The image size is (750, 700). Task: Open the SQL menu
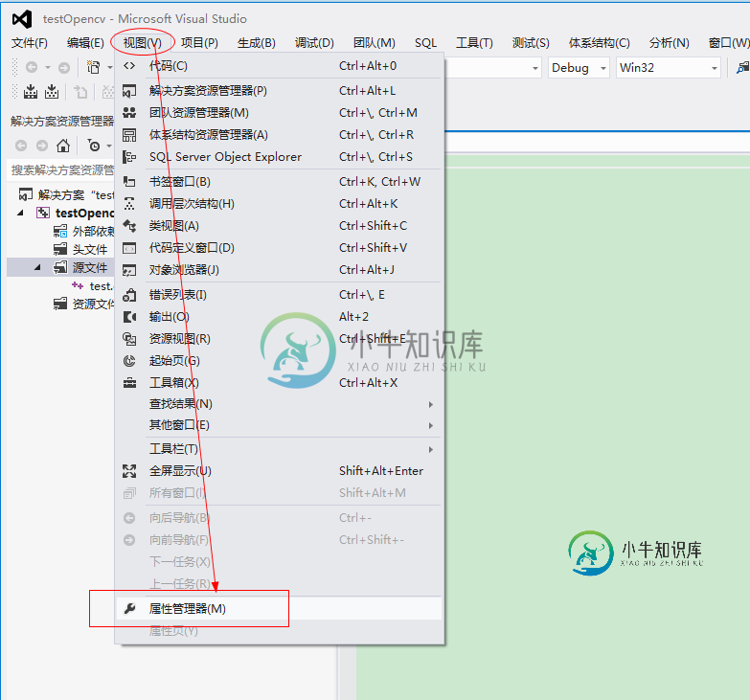pos(425,43)
